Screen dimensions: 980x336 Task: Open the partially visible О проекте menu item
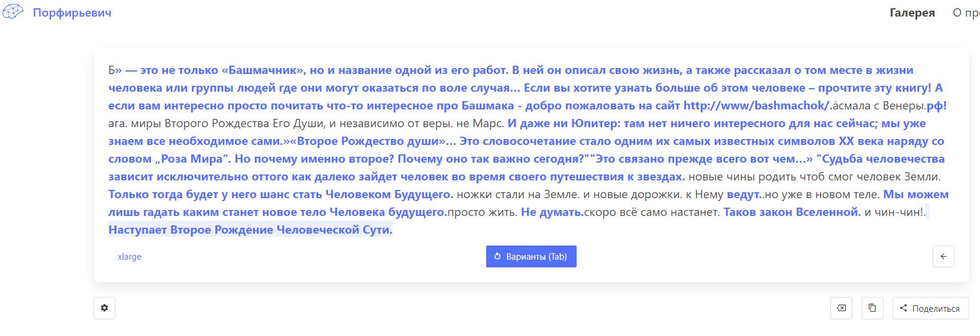click(x=966, y=12)
